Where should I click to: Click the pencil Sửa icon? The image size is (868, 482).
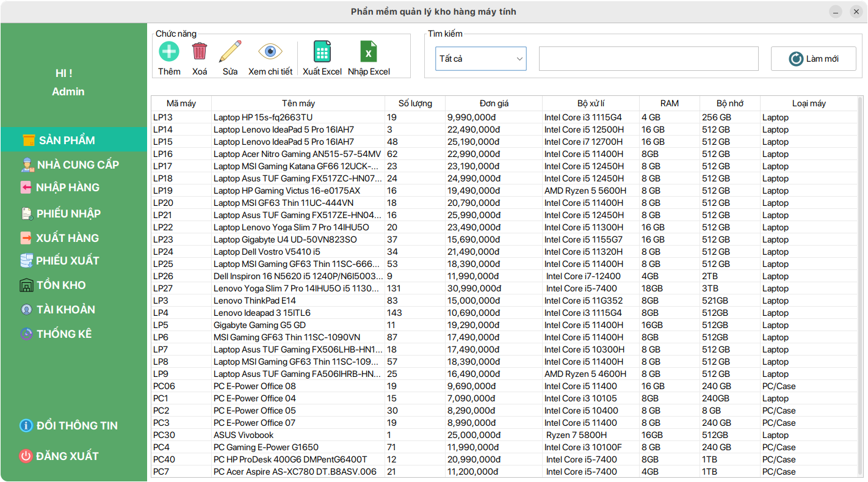click(230, 51)
